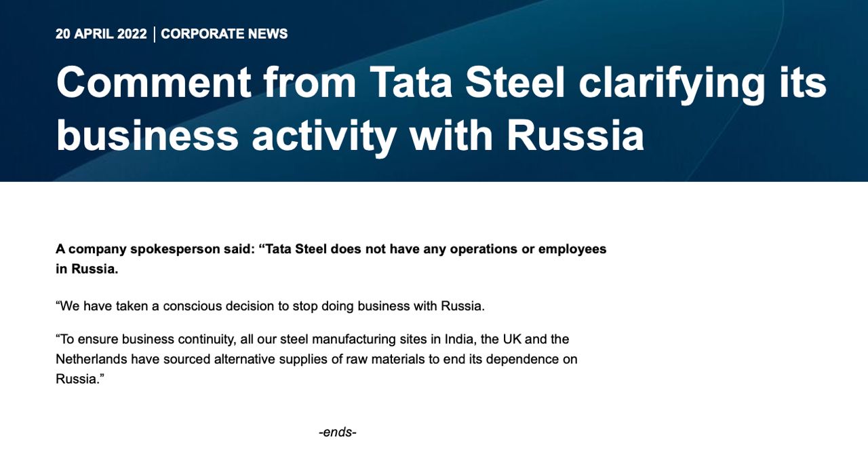868x467 pixels.
Task: Click stop doing business with Russia text
Action: pos(389,306)
